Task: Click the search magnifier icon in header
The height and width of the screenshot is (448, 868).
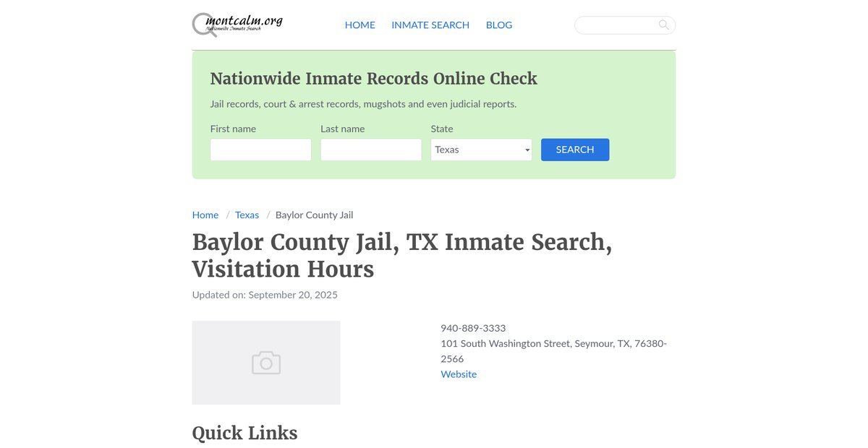Action: click(x=663, y=25)
